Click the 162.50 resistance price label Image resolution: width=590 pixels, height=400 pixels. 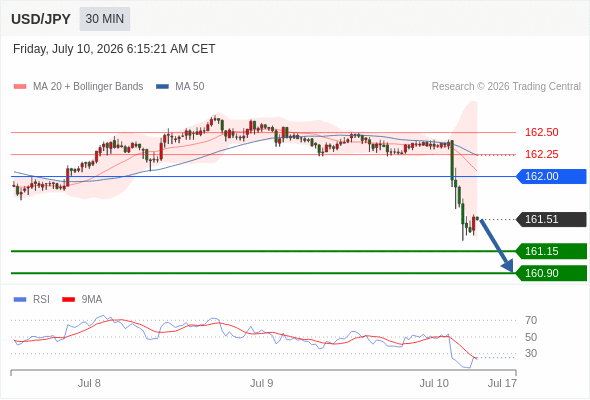(x=541, y=132)
